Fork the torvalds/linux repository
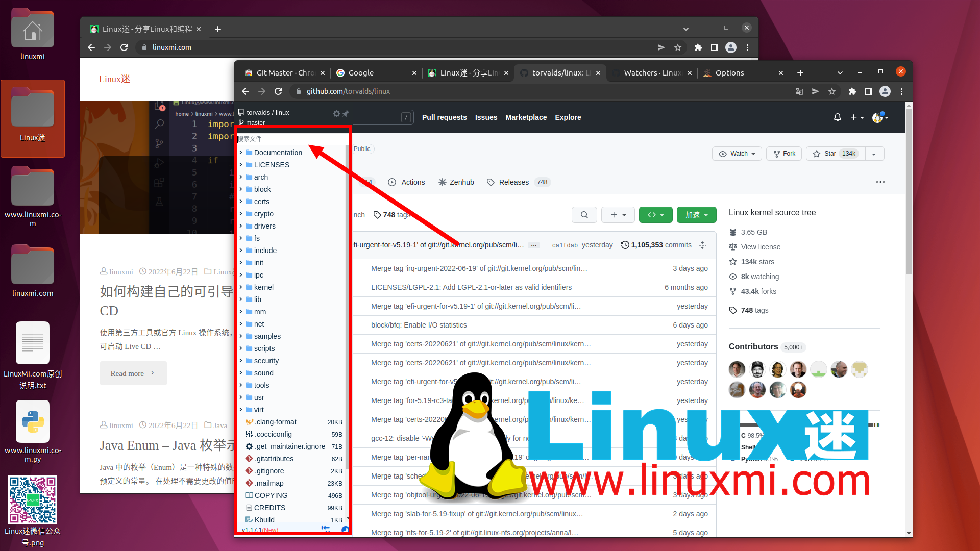Viewport: 980px width, 551px height. (x=784, y=154)
